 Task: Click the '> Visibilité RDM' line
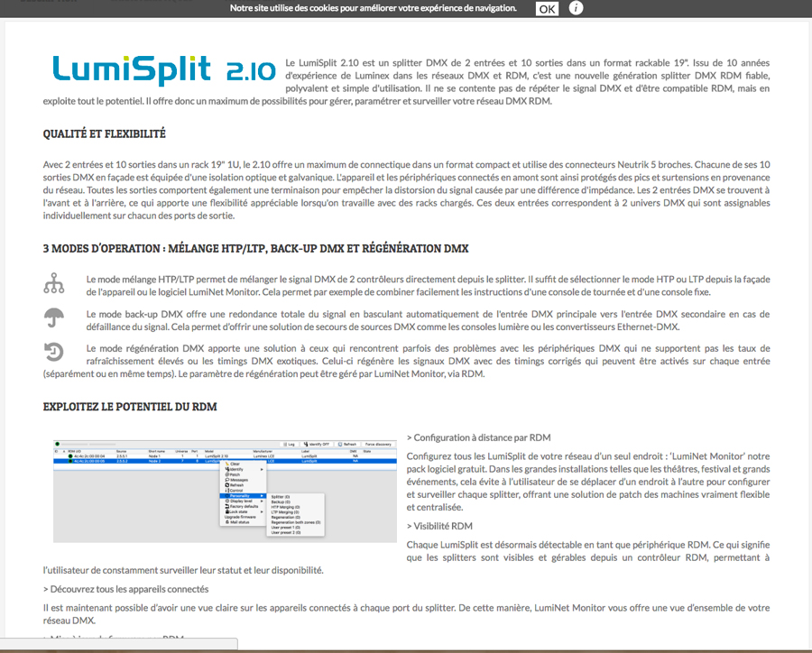point(439,526)
